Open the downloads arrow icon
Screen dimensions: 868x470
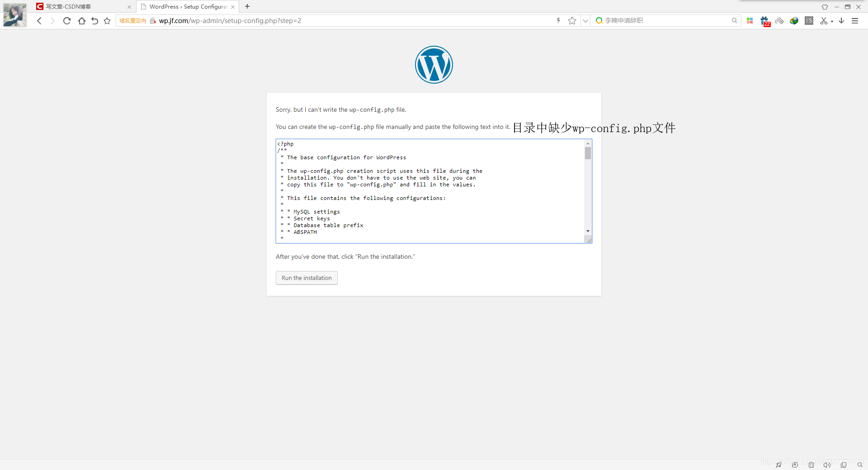[841, 21]
